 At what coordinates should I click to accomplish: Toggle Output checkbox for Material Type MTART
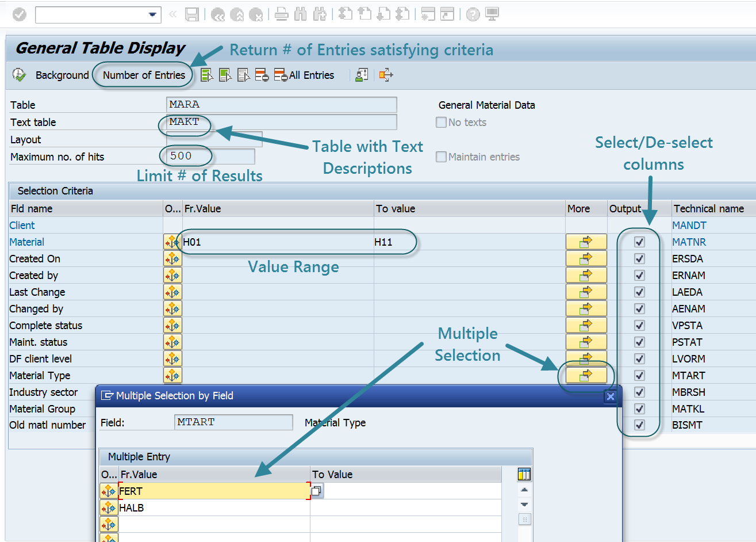639,376
